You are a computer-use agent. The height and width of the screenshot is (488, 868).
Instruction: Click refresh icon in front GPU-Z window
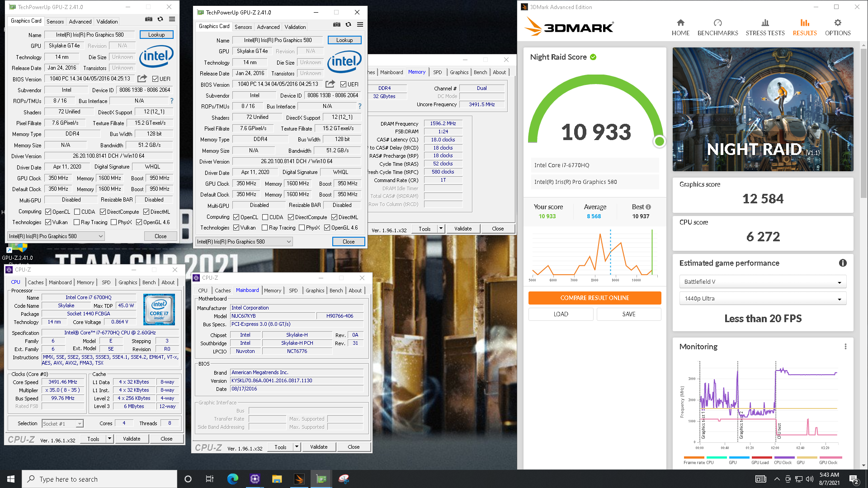[x=348, y=24]
